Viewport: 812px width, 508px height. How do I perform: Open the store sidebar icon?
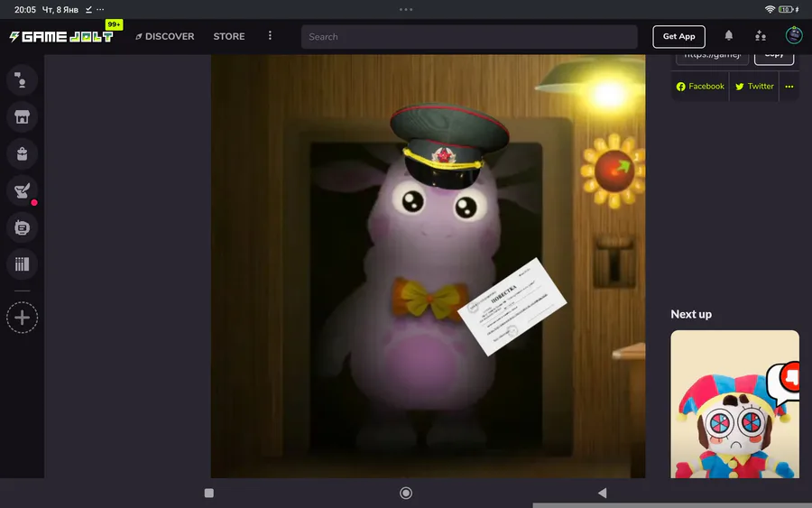click(x=22, y=117)
